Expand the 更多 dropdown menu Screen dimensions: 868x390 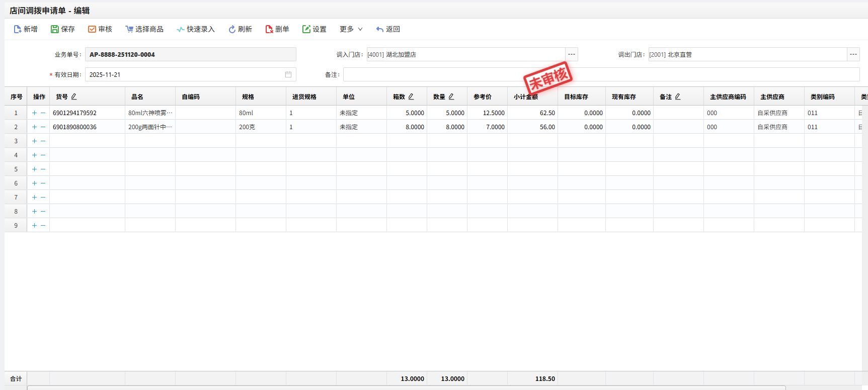point(351,29)
